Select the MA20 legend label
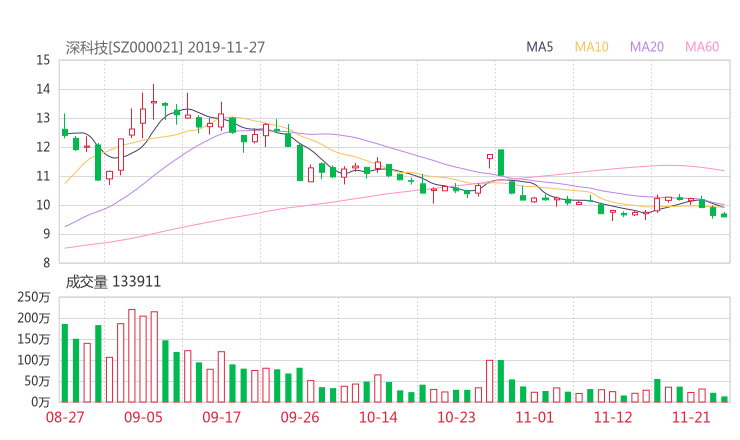The width and height of the screenshot is (740, 440). (647, 47)
